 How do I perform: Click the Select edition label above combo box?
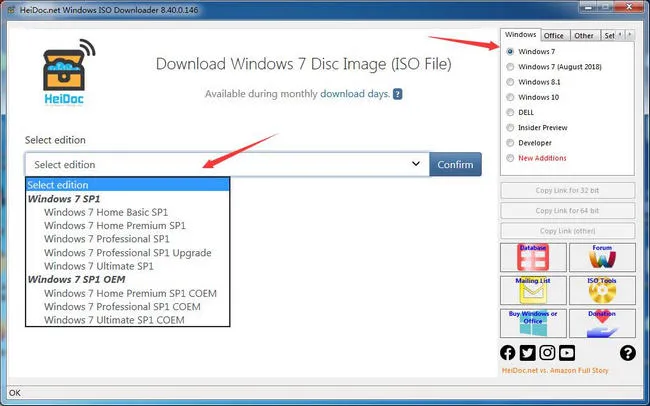click(x=55, y=140)
